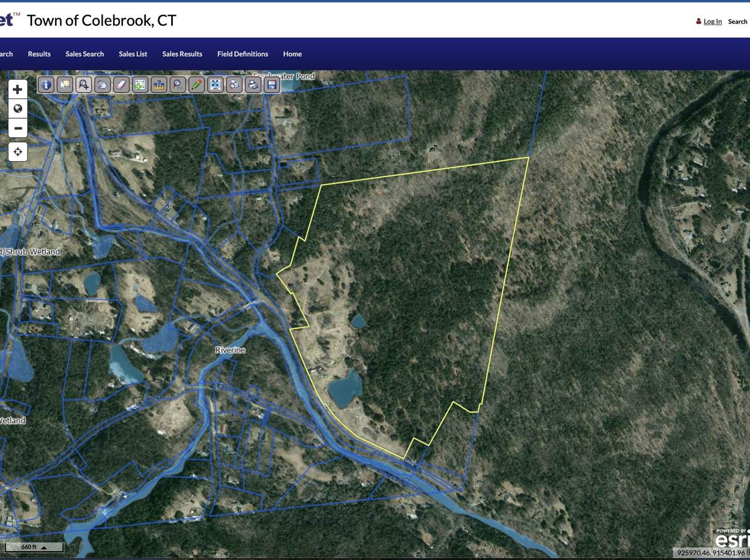Screen dimensions: 750x560
Task: Click the Identify info tool icon
Action: coord(46,85)
